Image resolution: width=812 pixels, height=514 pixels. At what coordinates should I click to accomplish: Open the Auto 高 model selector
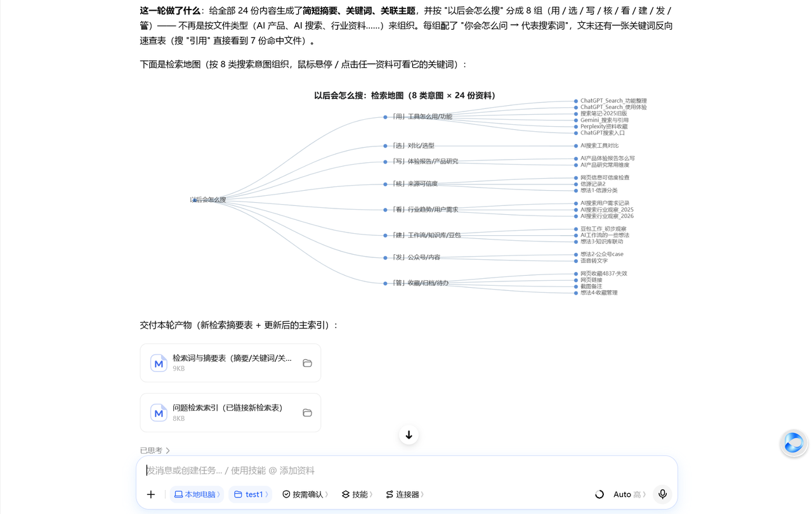click(629, 494)
